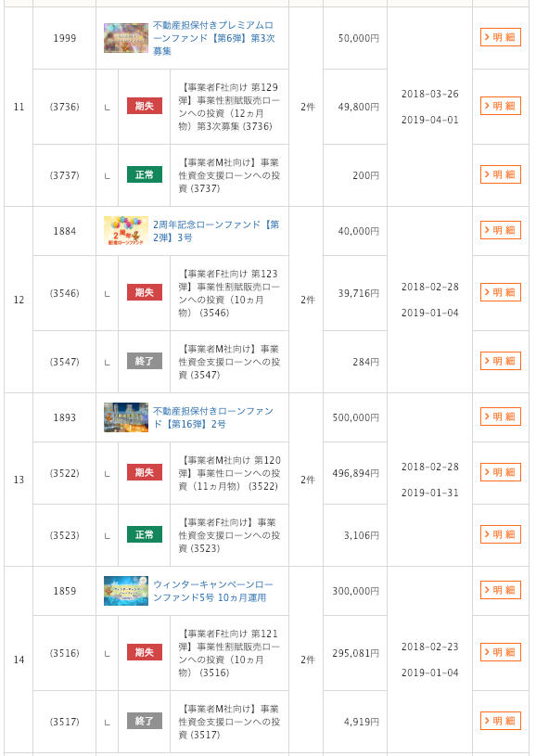Open 明細 button for loan 3522
Viewport: 536px width, 756px height.
(x=501, y=472)
